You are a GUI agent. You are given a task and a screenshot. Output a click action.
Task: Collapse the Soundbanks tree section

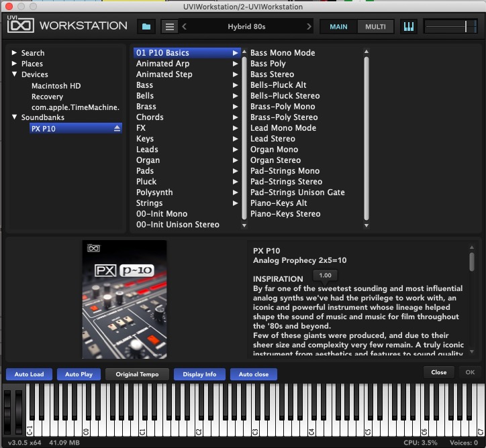coord(14,117)
